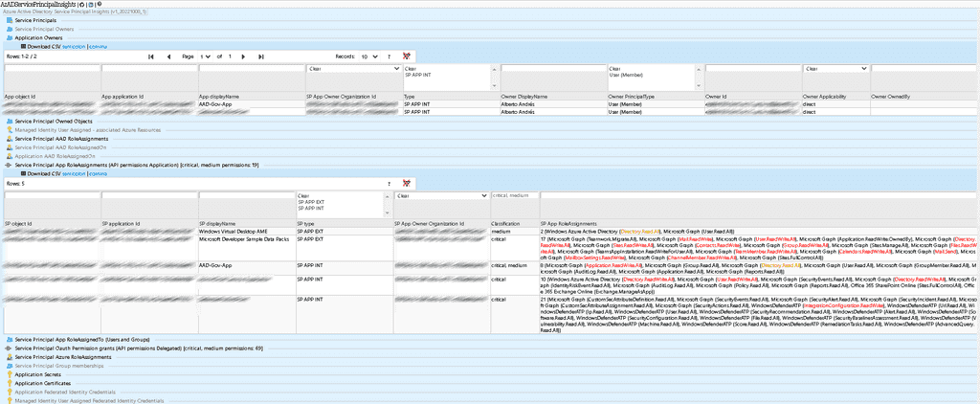Click the Service Principal Azure RoleAssignments icon
The height and width of the screenshot is (404, 980).
point(10,356)
